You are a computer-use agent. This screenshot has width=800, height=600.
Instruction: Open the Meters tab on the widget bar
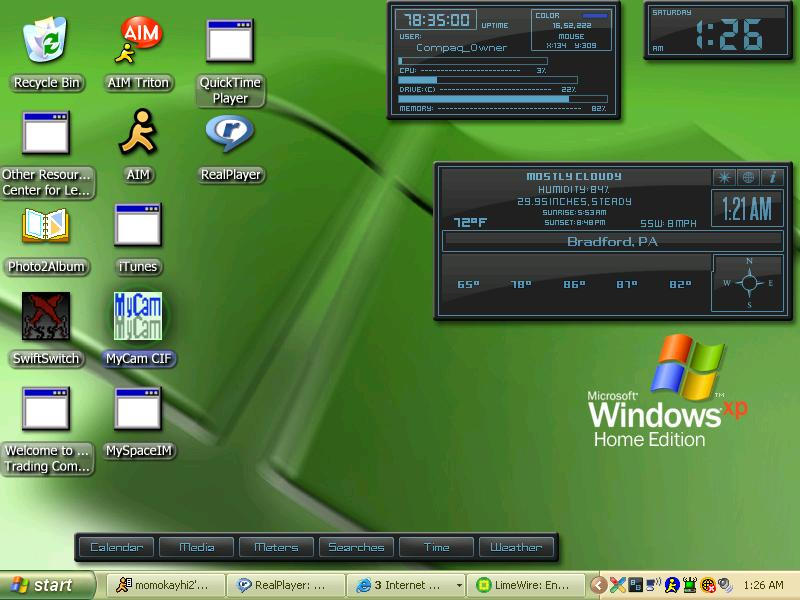(x=276, y=547)
